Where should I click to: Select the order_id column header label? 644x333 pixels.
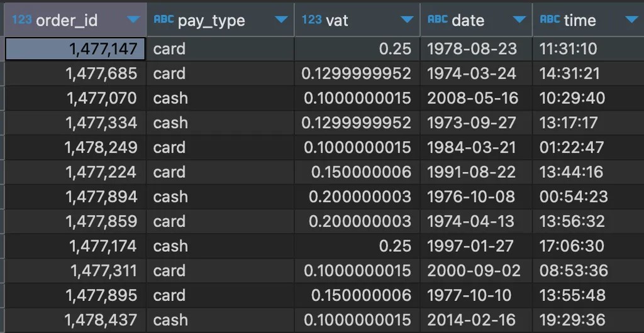pos(67,21)
